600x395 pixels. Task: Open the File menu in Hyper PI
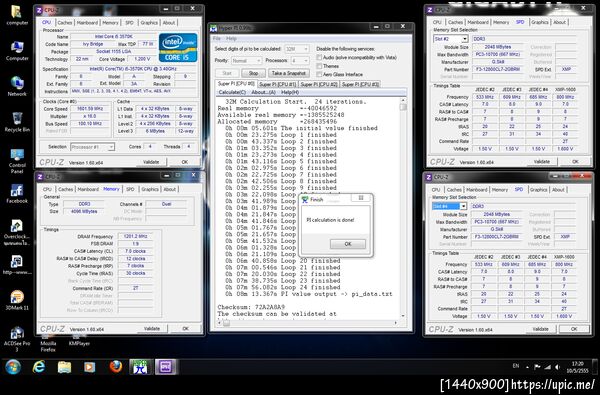point(217,39)
